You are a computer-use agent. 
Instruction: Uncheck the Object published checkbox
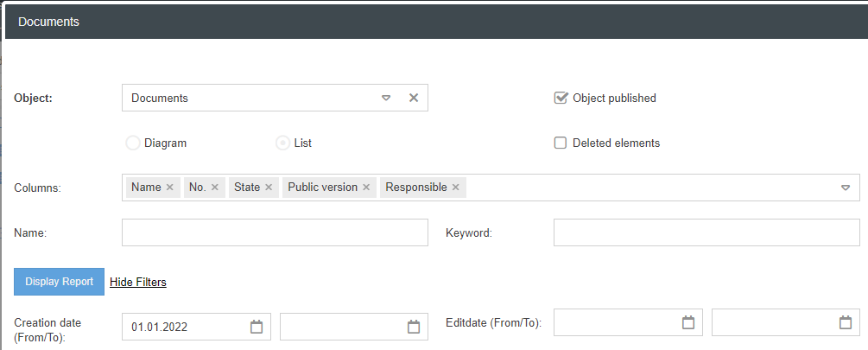(560, 98)
